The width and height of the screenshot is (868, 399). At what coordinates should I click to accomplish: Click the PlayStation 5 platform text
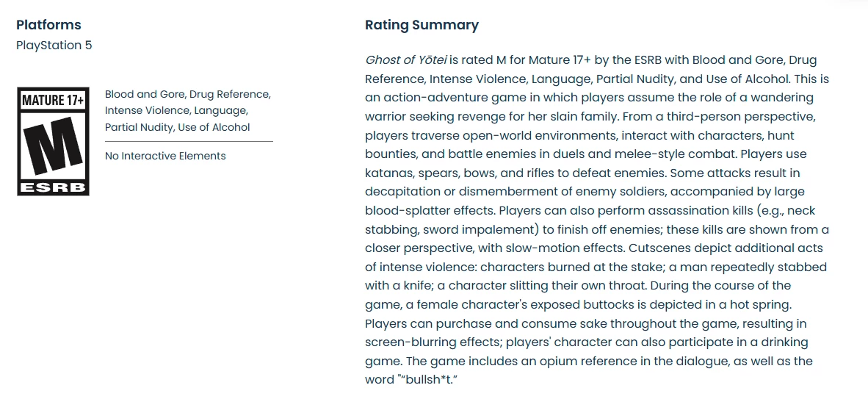[x=54, y=46]
